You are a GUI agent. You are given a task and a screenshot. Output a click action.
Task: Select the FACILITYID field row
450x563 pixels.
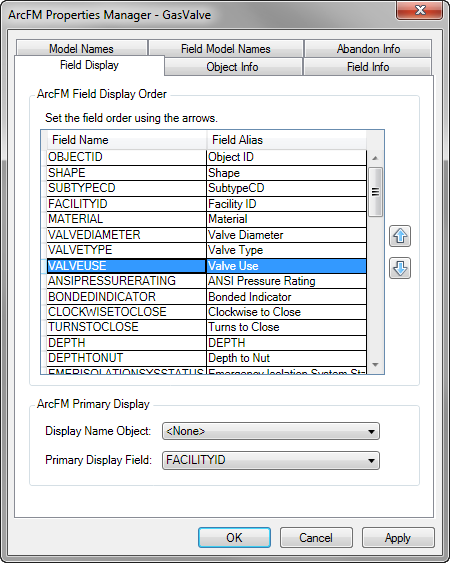(x=207, y=204)
